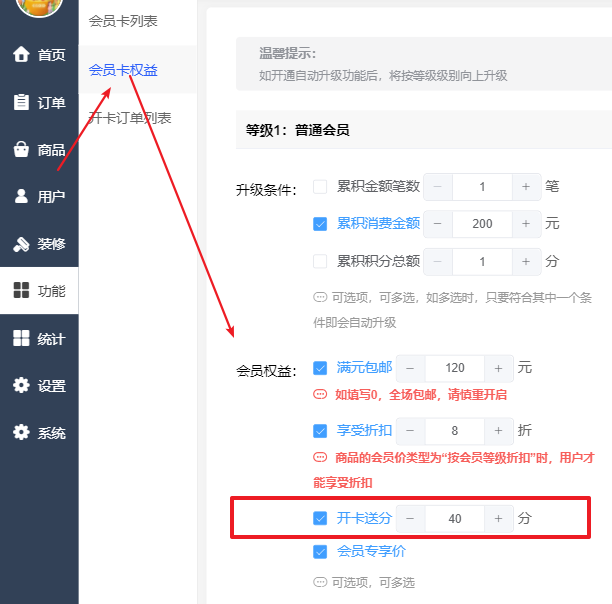Open the 用户 menu label

52,197
